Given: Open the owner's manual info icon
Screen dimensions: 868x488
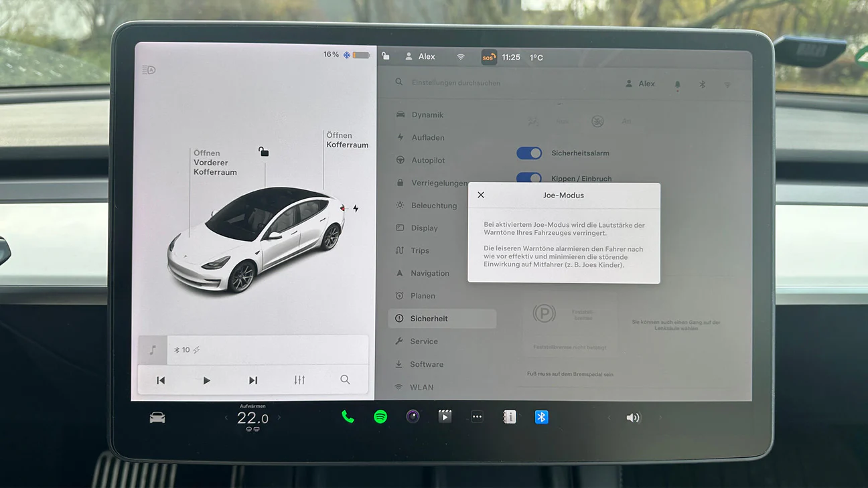Looking at the screenshot, I should (x=509, y=417).
